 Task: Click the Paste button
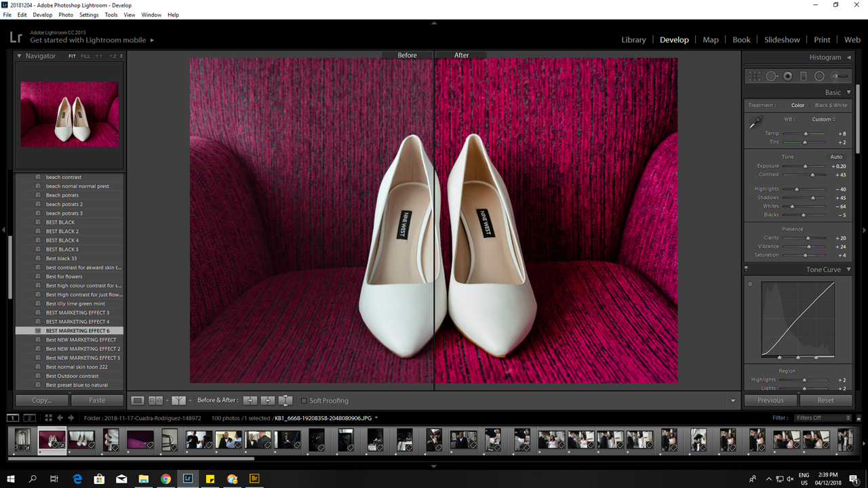(97, 401)
